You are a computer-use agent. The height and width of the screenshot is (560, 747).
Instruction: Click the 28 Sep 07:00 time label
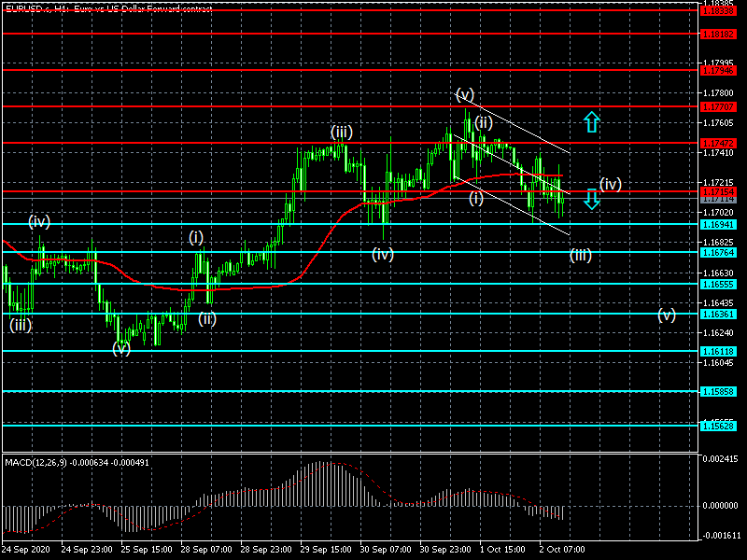tap(206, 550)
